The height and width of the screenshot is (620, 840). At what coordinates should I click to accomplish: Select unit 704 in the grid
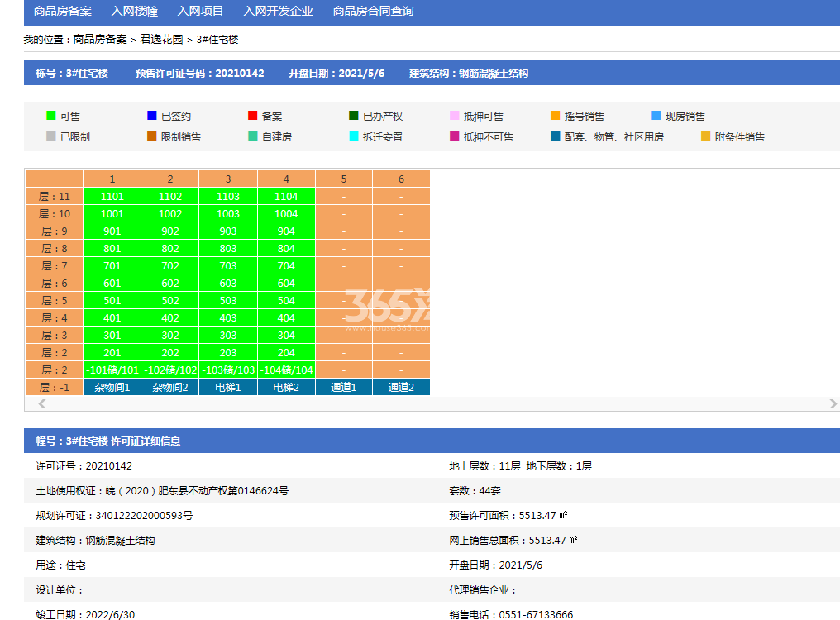[x=286, y=266]
